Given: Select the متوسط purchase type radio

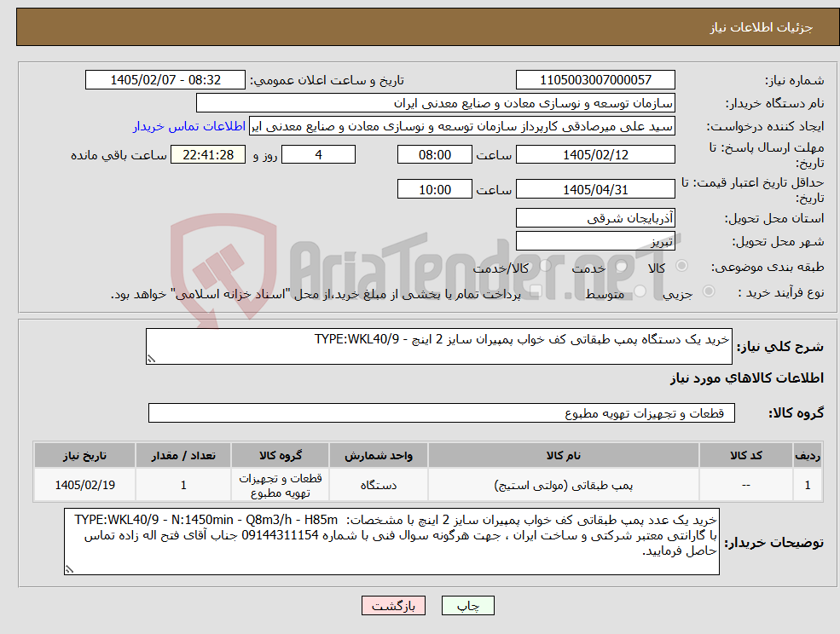Looking at the screenshot, I should pos(640,291).
